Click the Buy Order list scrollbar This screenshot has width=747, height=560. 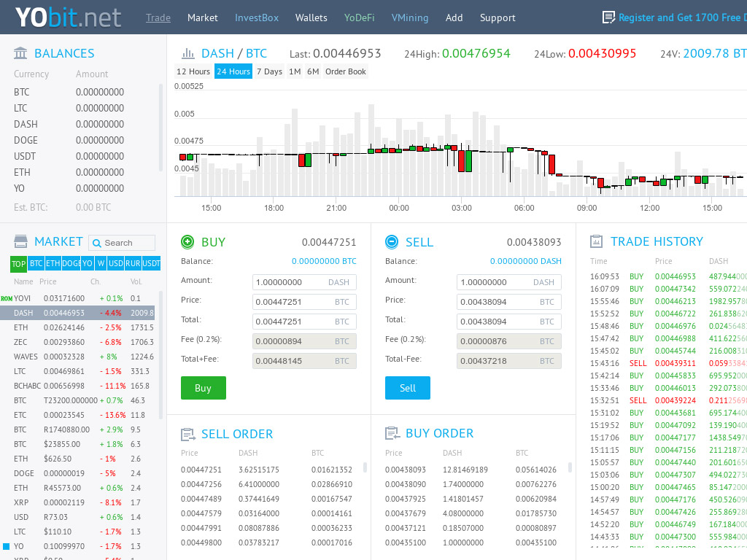(570, 467)
